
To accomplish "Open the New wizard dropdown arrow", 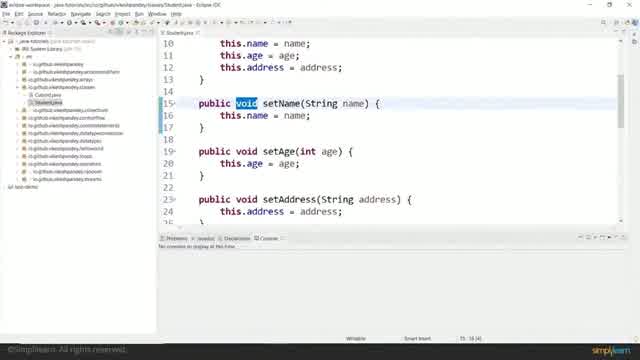I will (x=12, y=22).
